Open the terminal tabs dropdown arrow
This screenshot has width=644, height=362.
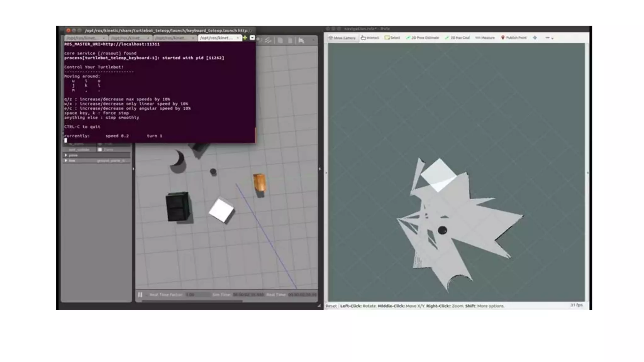click(252, 38)
